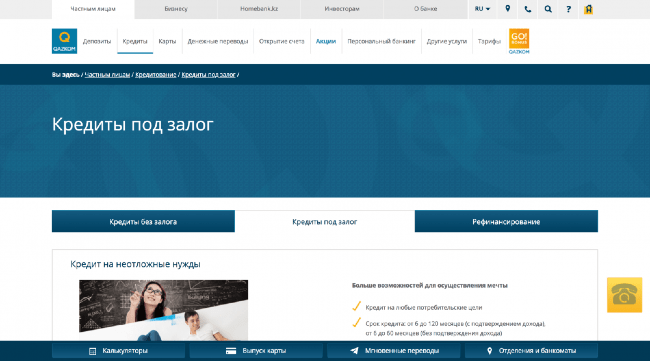Select Кредиты in main menu

(135, 41)
